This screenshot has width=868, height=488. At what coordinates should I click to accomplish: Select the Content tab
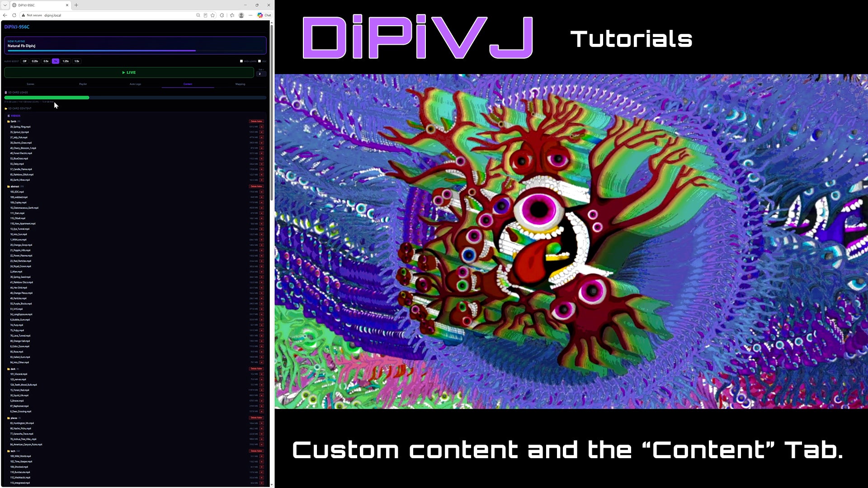pos(188,84)
